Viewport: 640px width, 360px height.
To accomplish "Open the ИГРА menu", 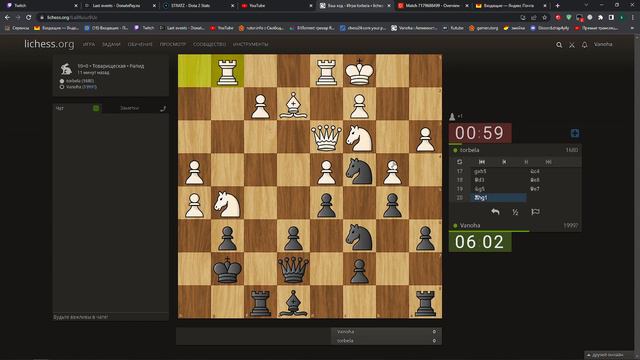I will click(x=89, y=44).
